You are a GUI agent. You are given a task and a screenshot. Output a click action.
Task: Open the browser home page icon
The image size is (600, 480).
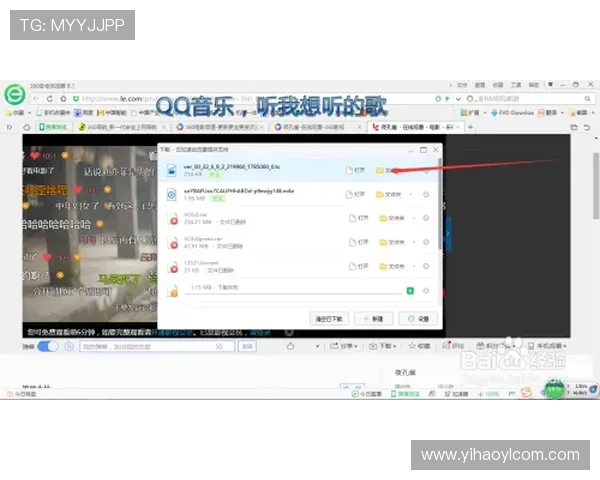[x=63, y=99]
